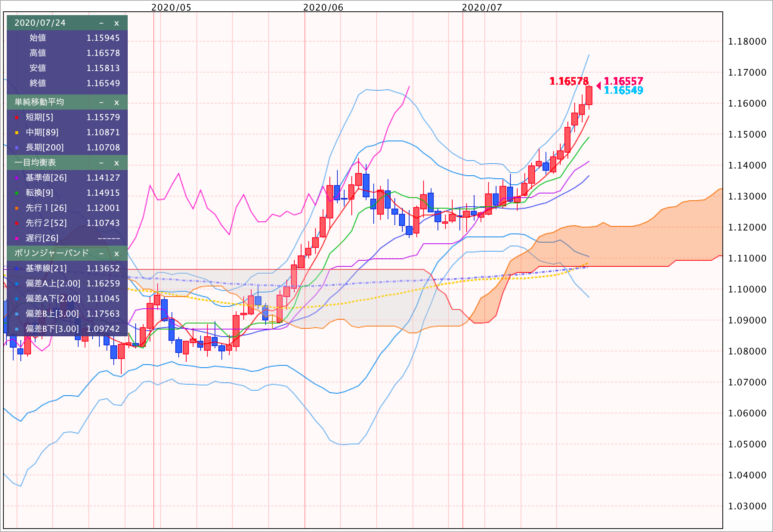Click the 1.10871 中期 value
The width and height of the screenshot is (773, 532).
[103, 132]
